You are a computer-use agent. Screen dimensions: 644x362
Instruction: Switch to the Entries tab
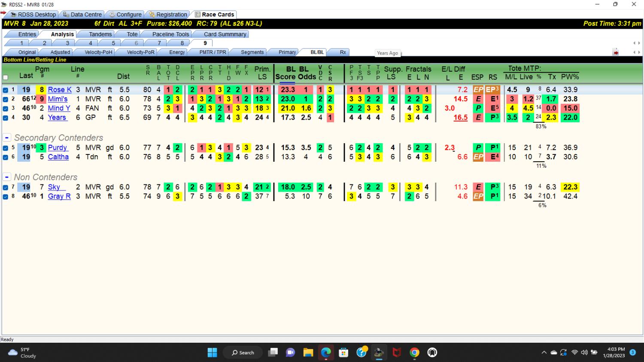coord(27,34)
